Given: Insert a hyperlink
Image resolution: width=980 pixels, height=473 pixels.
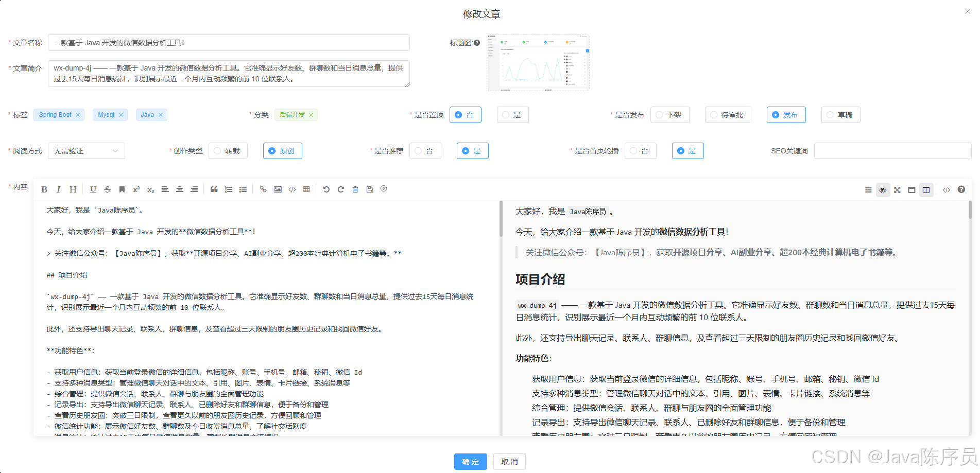Looking at the screenshot, I should pyautogui.click(x=263, y=189).
